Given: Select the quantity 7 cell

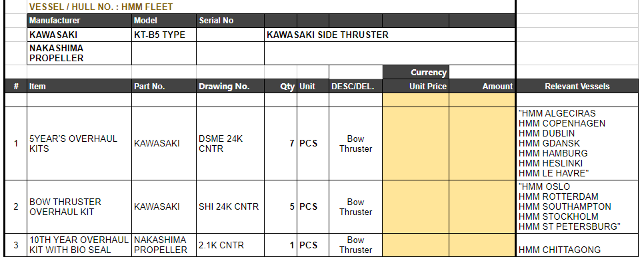Looking at the screenshot, I should 281,144.
